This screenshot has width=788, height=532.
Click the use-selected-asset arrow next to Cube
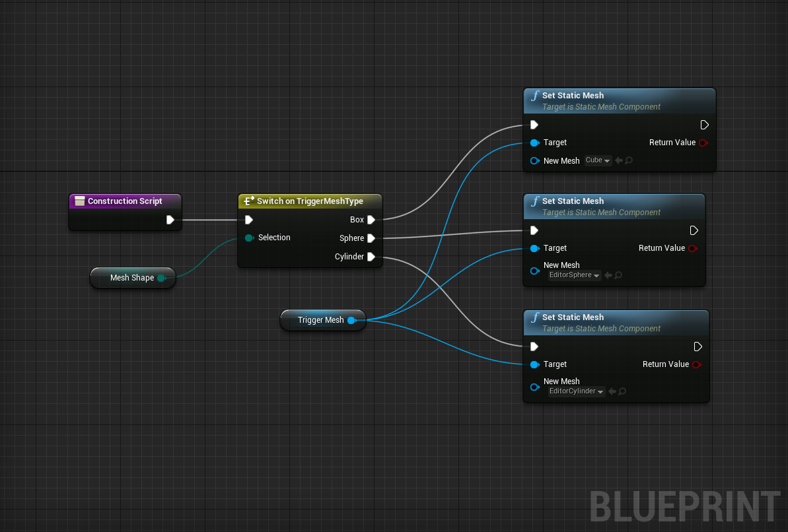pyautogui.click(x=619, y=160)
